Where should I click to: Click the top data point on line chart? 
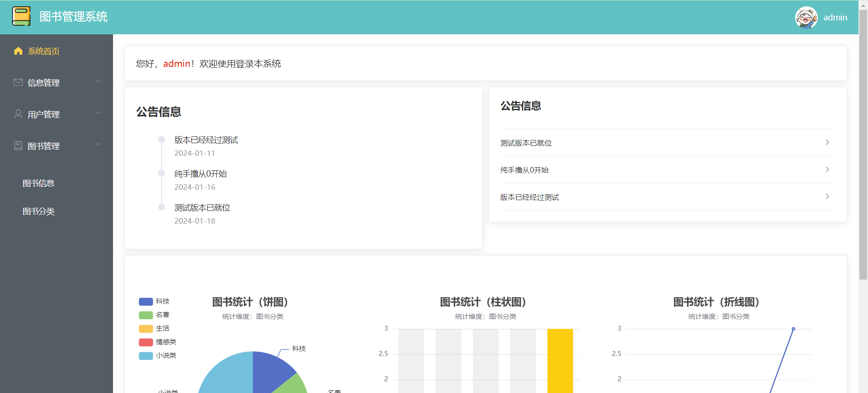(x=793, y=329)
